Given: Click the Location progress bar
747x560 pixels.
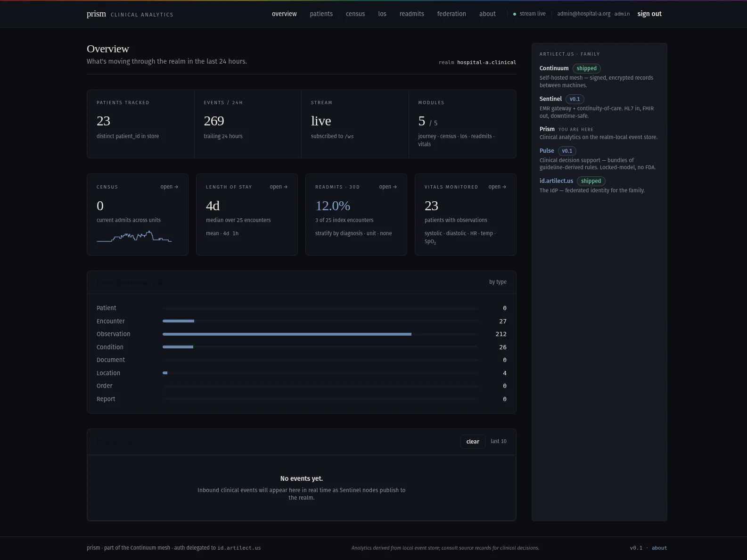Looking at the screenshot, I should pos(320,373).
